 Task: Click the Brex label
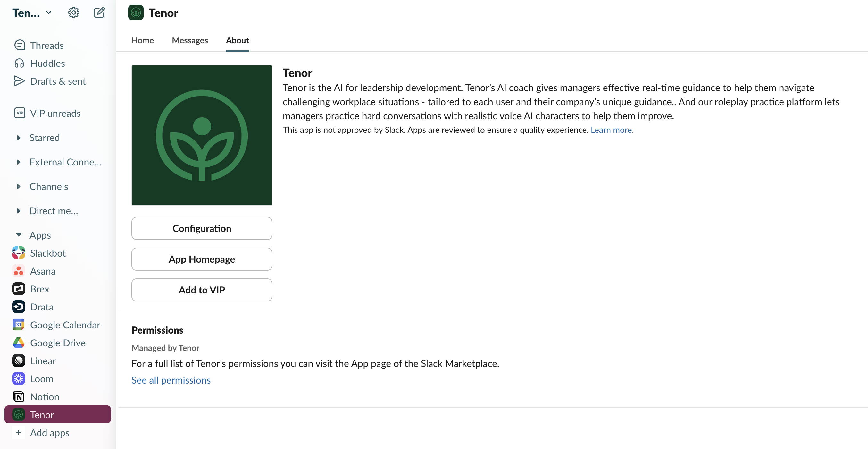(x=40, y=289)
